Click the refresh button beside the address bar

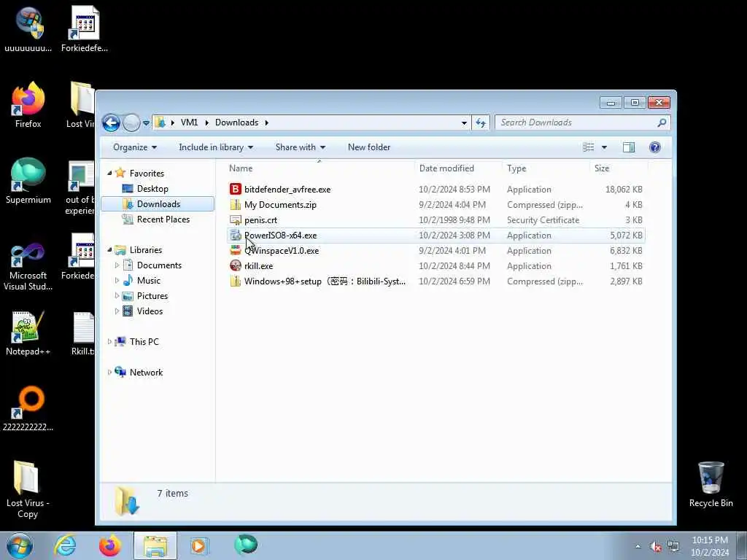(x=480, y=122)
